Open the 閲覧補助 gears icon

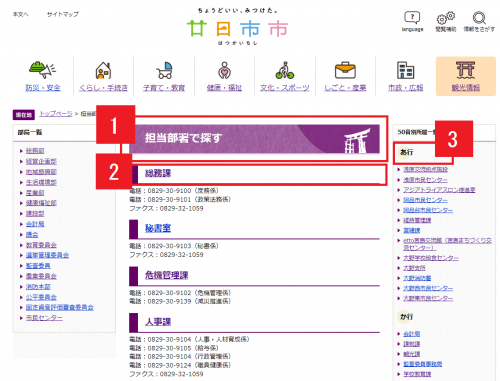click(446, 18)
